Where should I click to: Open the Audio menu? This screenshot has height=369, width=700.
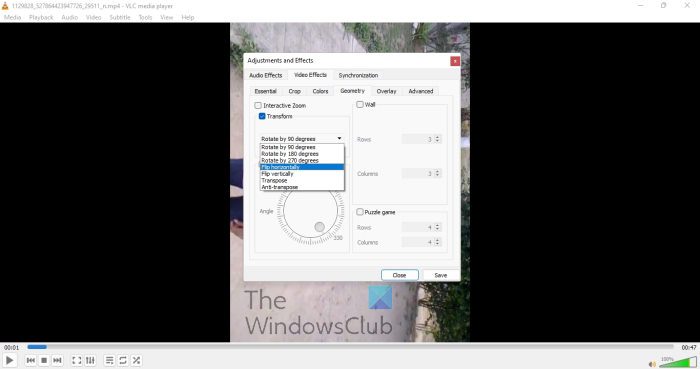point(69,17)
